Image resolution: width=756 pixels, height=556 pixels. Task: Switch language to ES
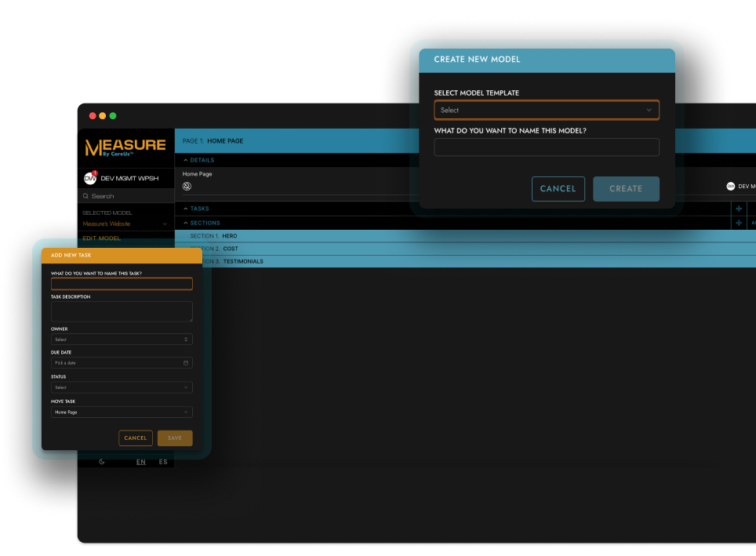[x=163, y=462]
